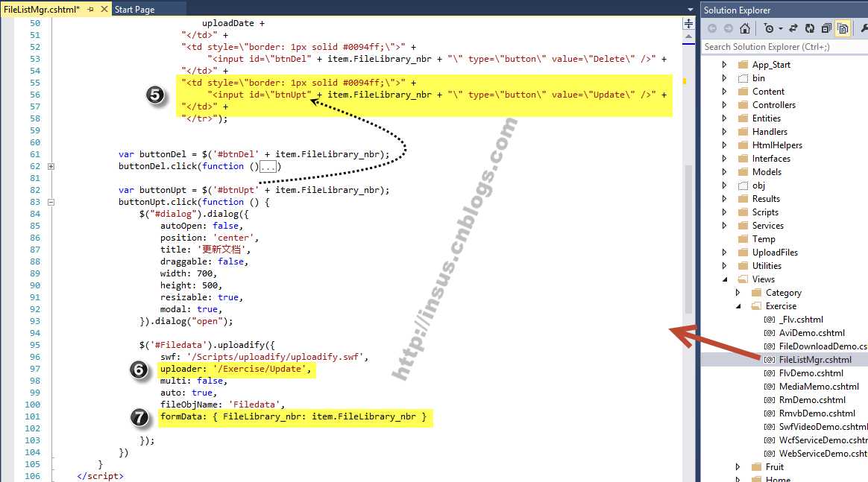Click the Pending Changes Filter clock icon

pyautogui.click(x=768, y=28)
